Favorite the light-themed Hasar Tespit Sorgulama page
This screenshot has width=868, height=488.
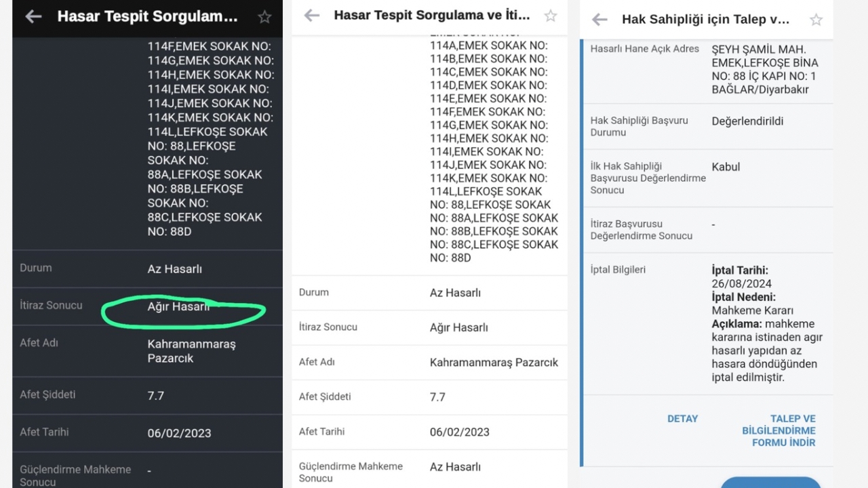[551, 16]
